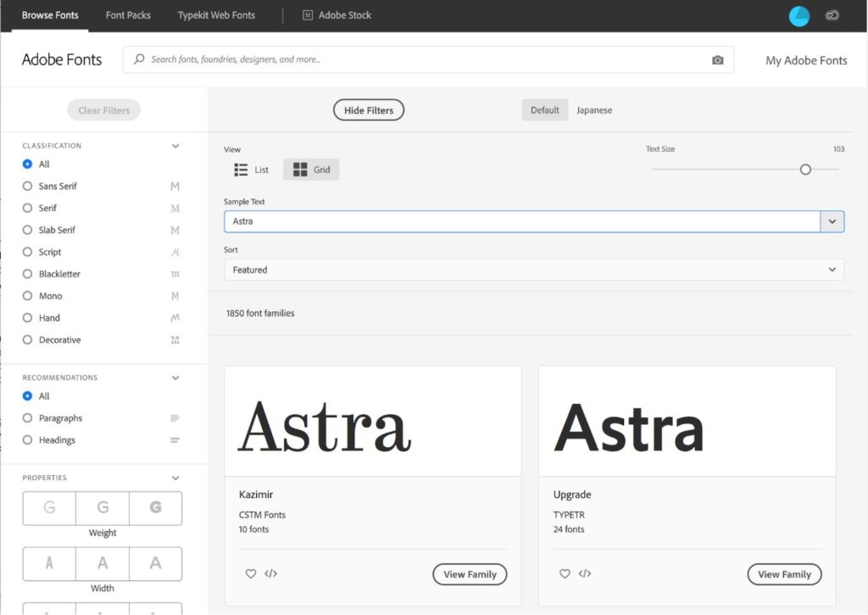Select the Sans Serif classification
This screenshot has width=868, height=615.
pos(27,186)
